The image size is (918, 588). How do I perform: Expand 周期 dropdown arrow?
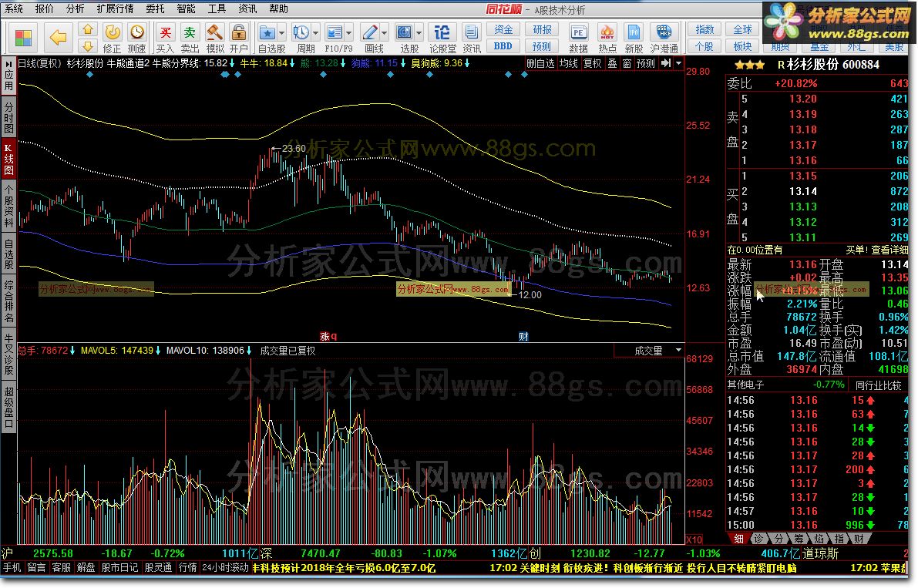315,33
